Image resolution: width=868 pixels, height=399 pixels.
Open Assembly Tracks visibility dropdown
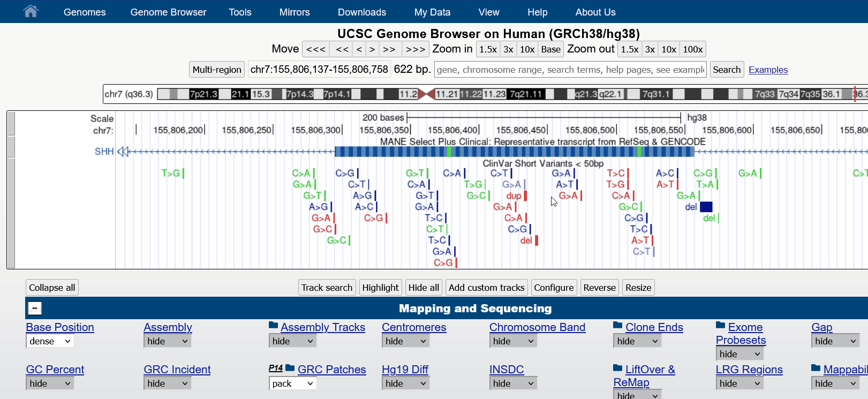pyautogui.click(x=293, y=341)
